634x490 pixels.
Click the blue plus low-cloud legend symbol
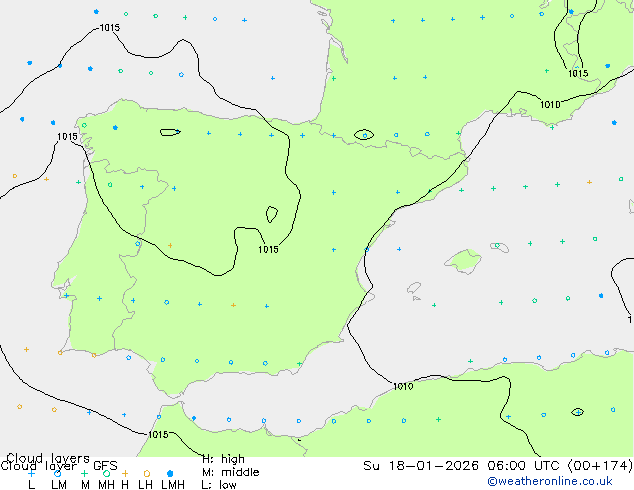click(31, 473)
